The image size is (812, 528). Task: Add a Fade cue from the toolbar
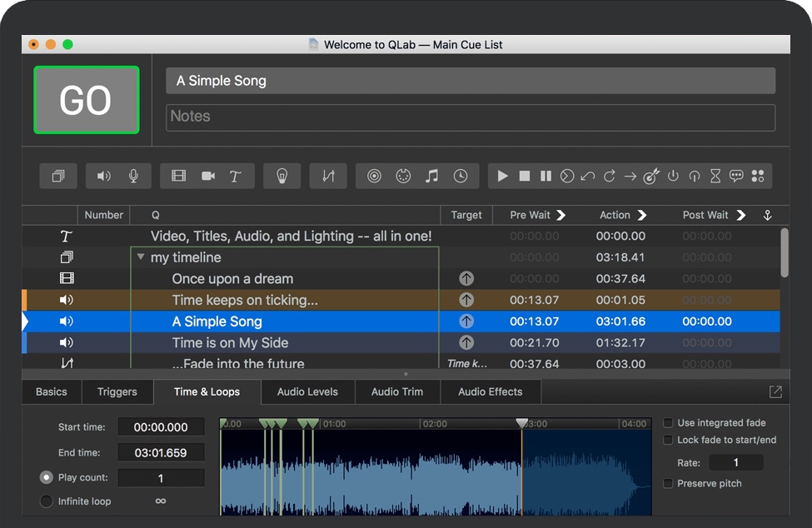[x=328, y=176]
